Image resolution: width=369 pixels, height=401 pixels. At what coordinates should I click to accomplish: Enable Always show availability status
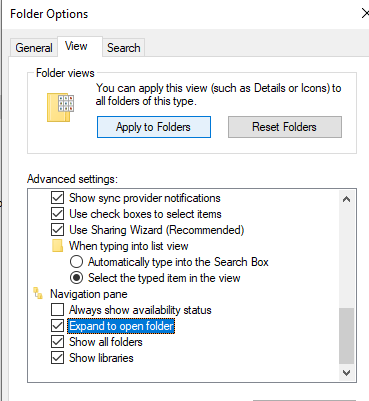[x=58, y=310]
